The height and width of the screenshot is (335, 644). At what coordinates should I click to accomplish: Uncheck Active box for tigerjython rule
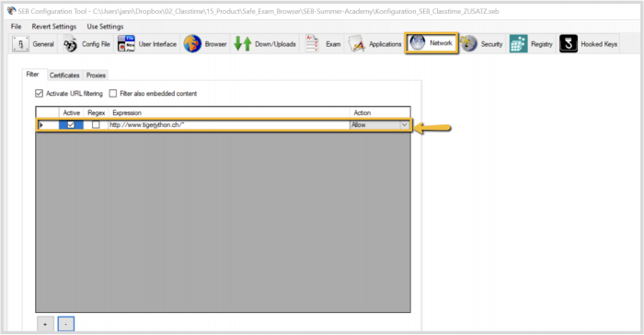[71, 124]
